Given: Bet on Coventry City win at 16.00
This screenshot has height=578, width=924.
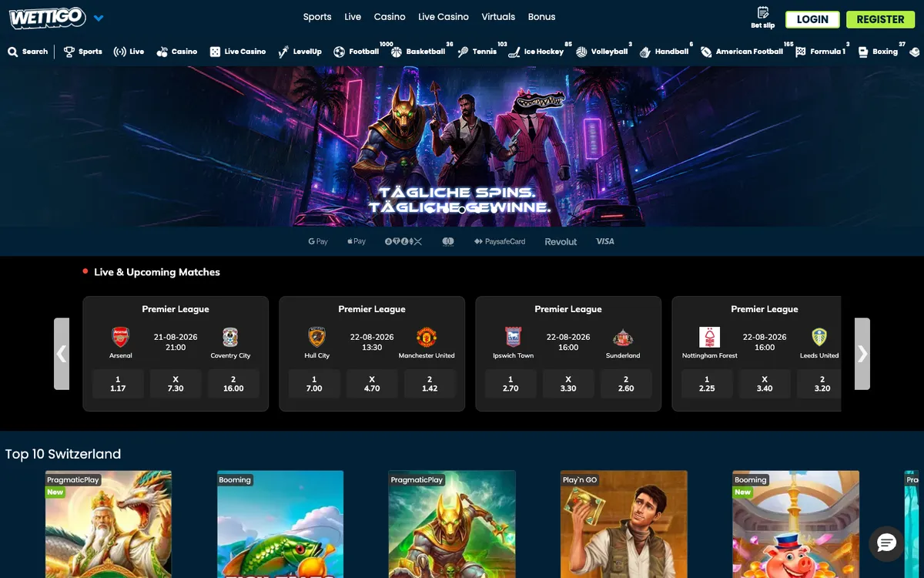Looking at the screenshot, I should [233, 384].
